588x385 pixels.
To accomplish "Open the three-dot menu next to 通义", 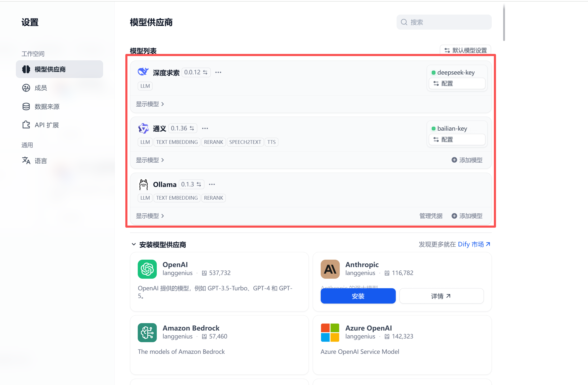I will tap(205, 129).
